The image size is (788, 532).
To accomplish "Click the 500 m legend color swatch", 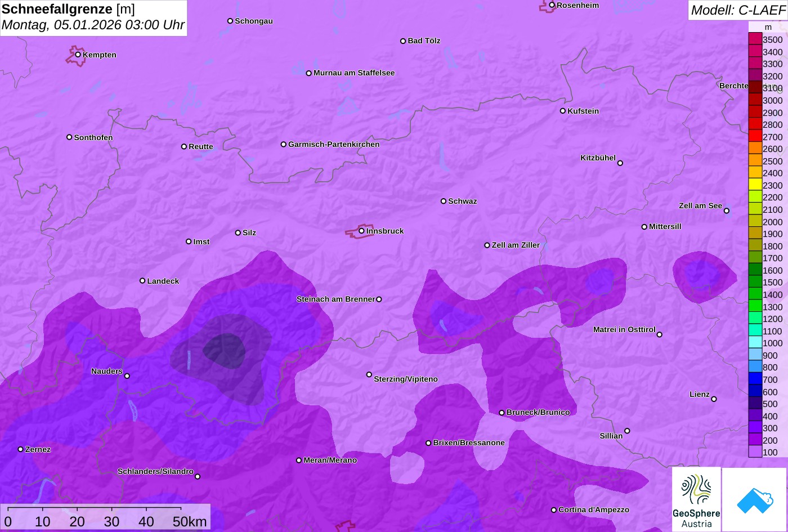I will click(x=755, y=403).
